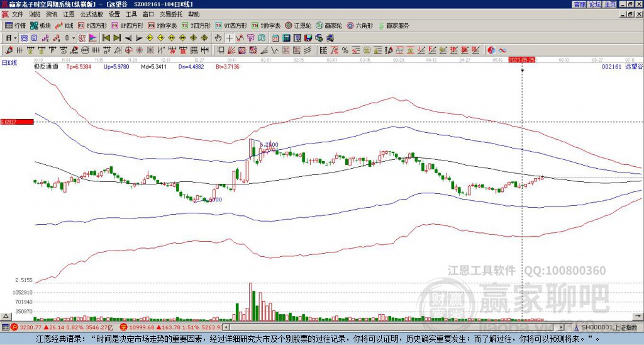Open the 浏览 menu

point(35,14)
